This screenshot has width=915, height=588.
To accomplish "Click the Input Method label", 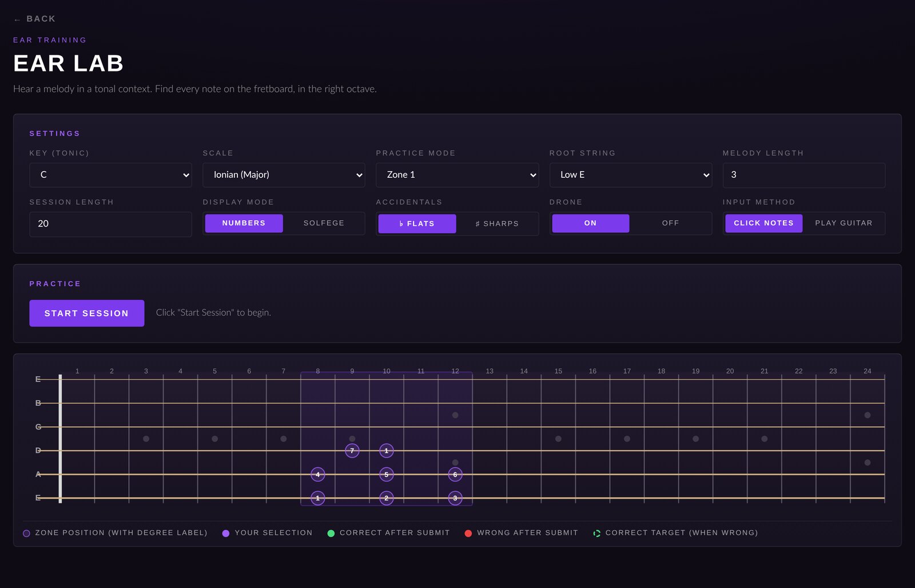I will coord(759,202).
